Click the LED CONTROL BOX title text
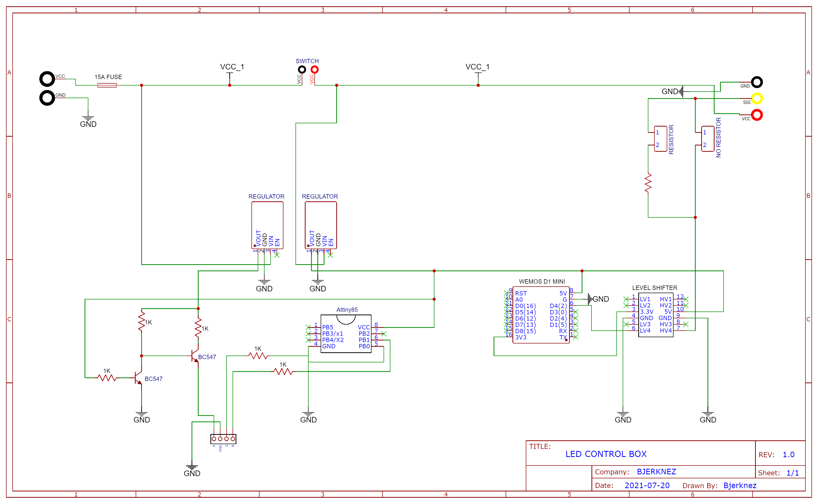 (x=606, y=454)
